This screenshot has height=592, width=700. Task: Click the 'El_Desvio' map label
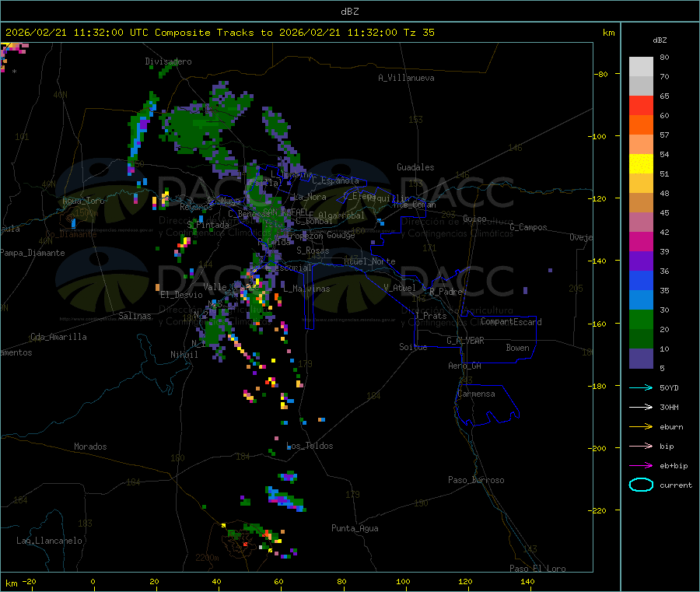point(182,295)
